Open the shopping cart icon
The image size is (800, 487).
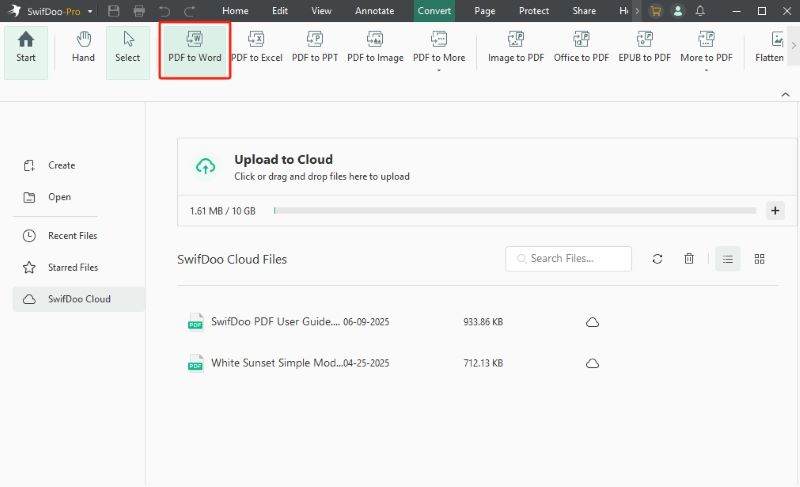[x=656, y=11]
